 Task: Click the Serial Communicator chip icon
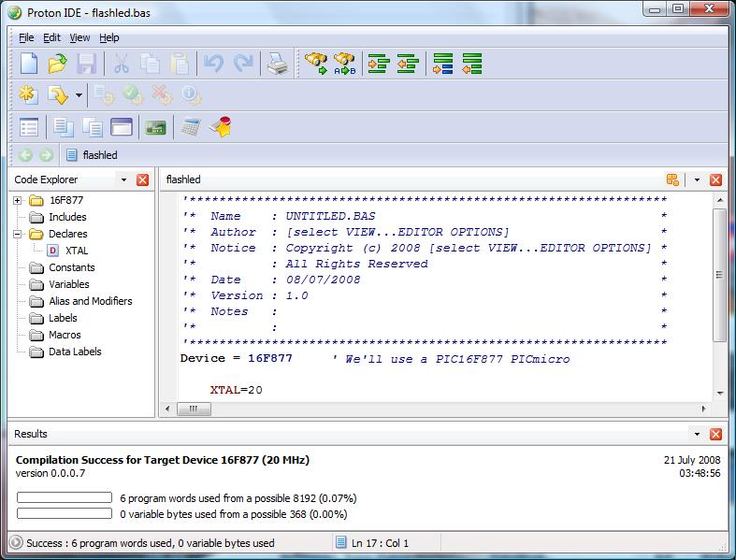pos(156,127)
